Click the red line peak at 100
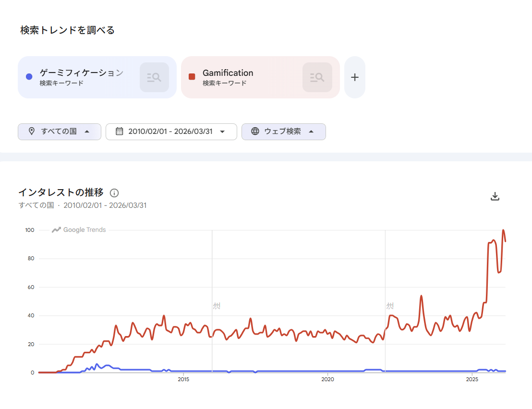Screen dimensions: 532x409 [x=503, y=230]
